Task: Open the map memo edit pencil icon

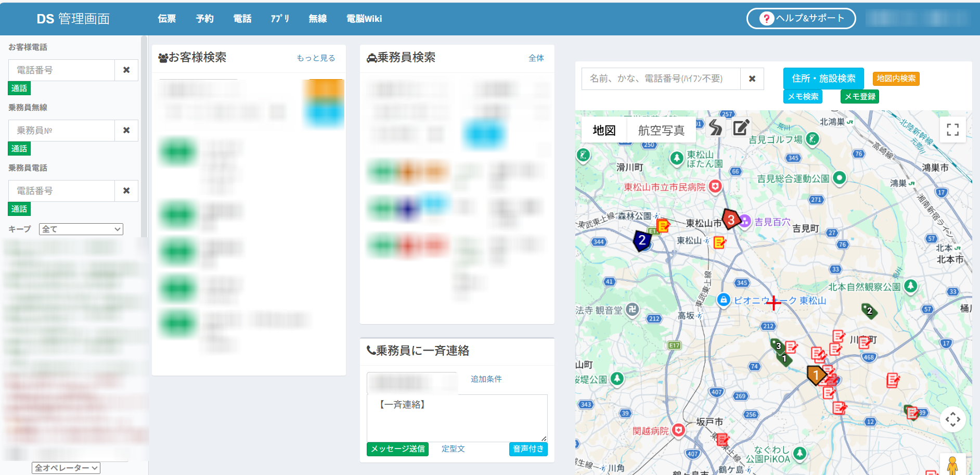Action: click(741, 127)
